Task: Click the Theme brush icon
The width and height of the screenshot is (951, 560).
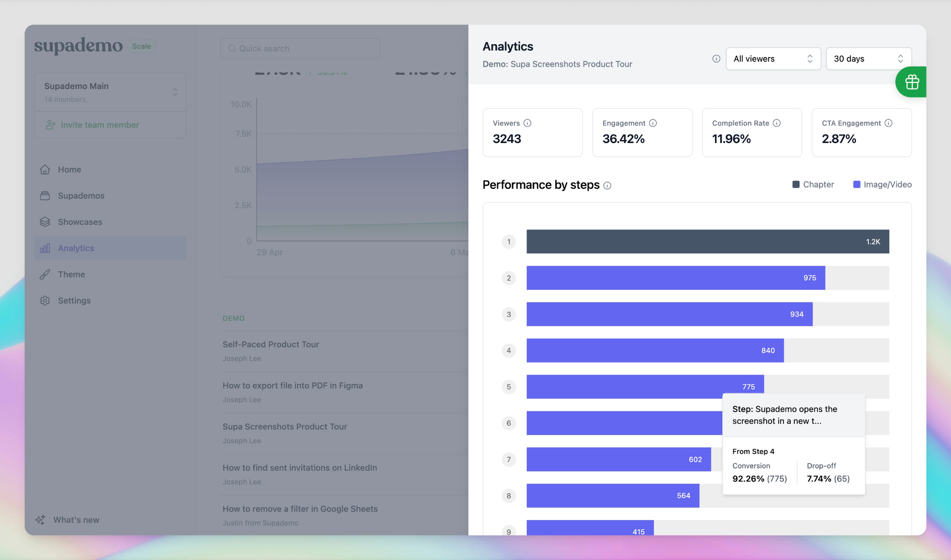Action: (x=45, y=274)
